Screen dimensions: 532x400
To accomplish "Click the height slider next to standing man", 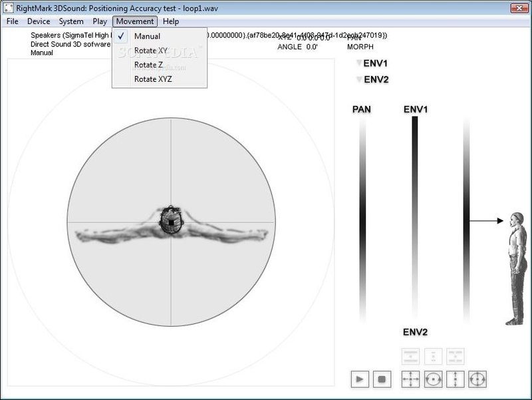I will 467,220.
